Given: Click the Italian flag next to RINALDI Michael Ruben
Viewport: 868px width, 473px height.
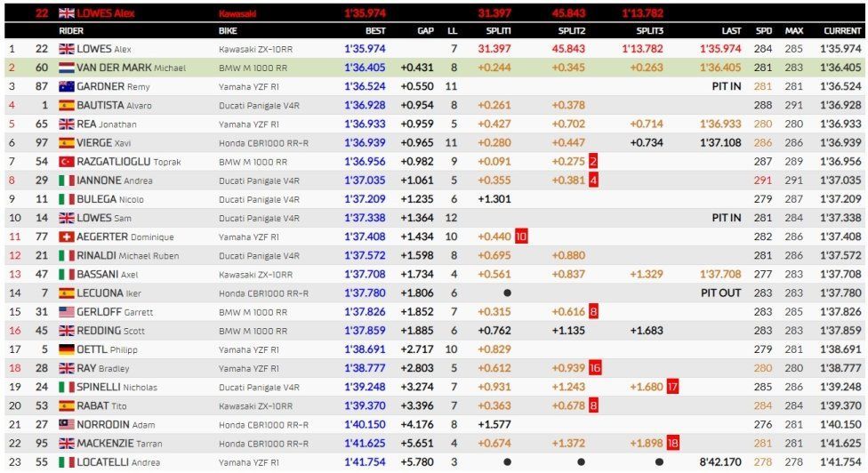Looking at the screenshot, I should (x=67, y=256).
